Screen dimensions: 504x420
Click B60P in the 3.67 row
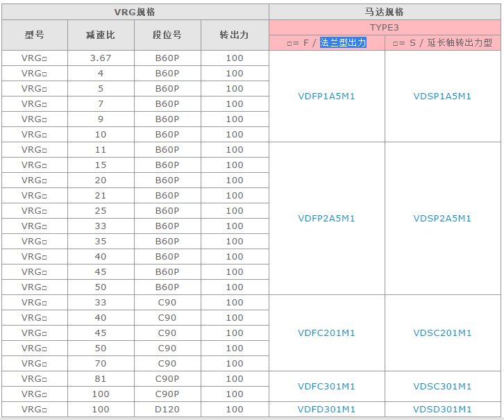(167, 58)
